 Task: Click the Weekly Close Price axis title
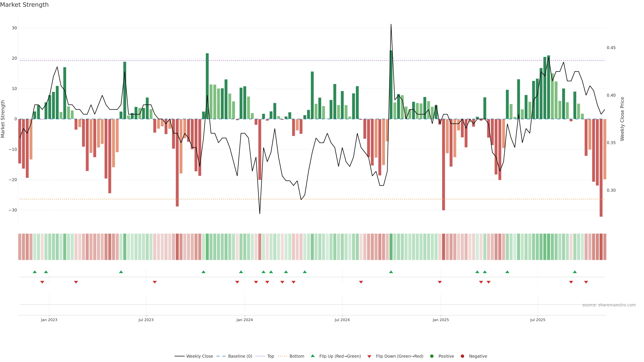(622, 119)
